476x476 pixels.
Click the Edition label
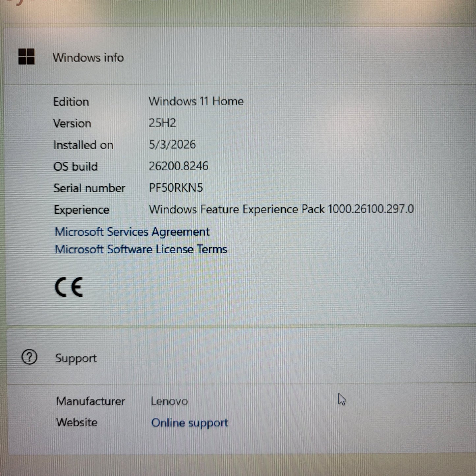71,101
